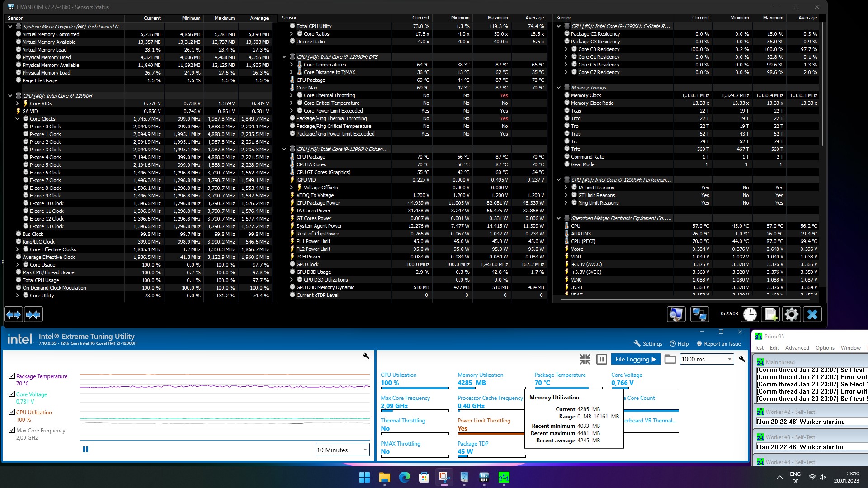Open the 10 Minutes time range dropdown
Image resolution: width=868 pixels, height=488 pixels.
[342, 450]
